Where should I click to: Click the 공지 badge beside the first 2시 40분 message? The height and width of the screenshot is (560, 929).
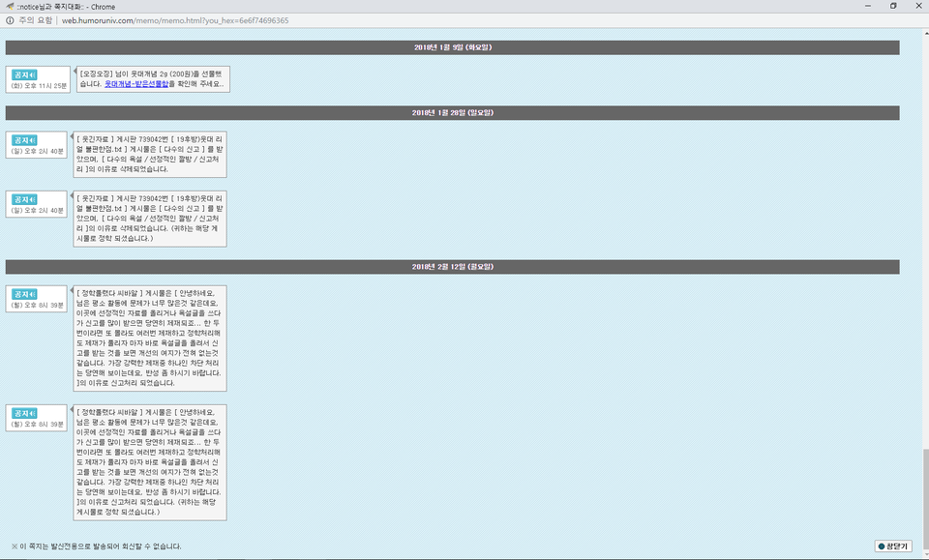pyautogui.click(x=24, y=140)
